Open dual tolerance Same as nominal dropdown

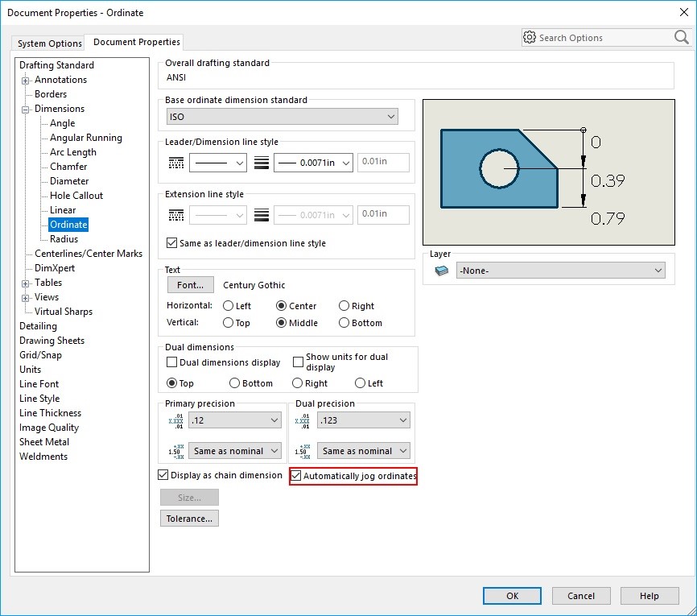(364, 451)
